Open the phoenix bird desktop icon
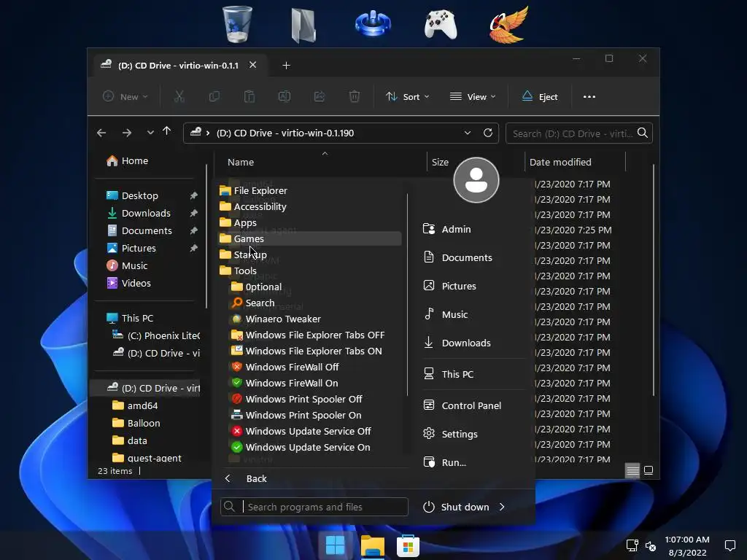 [508, 25]
